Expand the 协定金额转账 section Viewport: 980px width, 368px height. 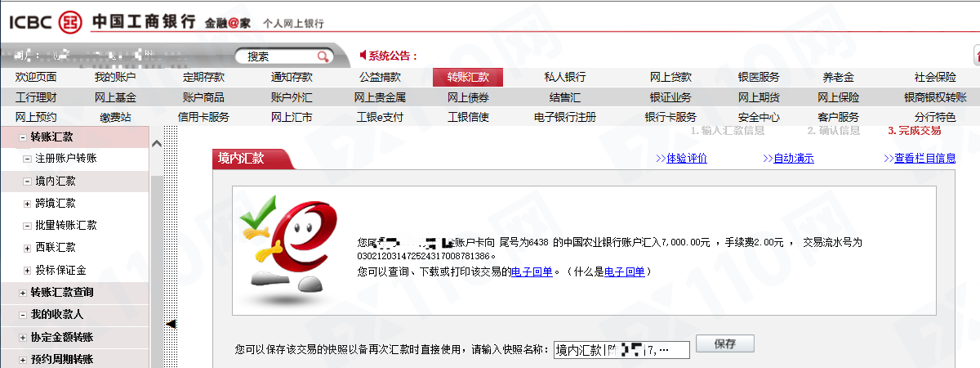pyautogui.click(x=22, y=338)
